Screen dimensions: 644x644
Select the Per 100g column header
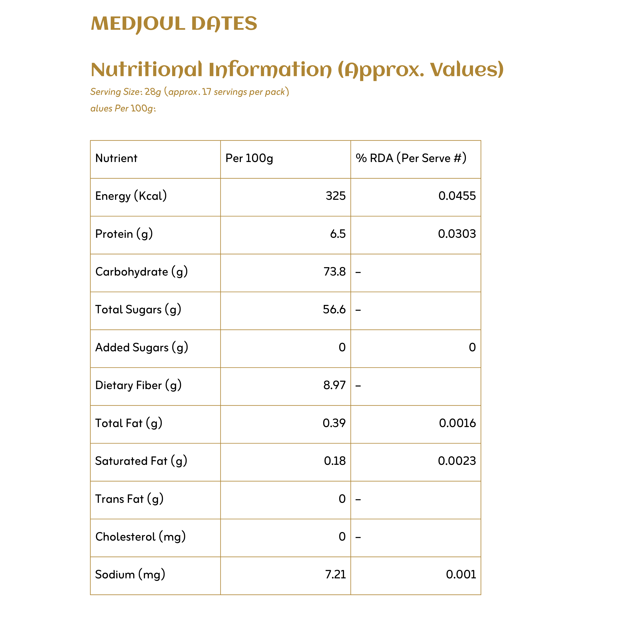pyautogui.click(x=249, y=158)
